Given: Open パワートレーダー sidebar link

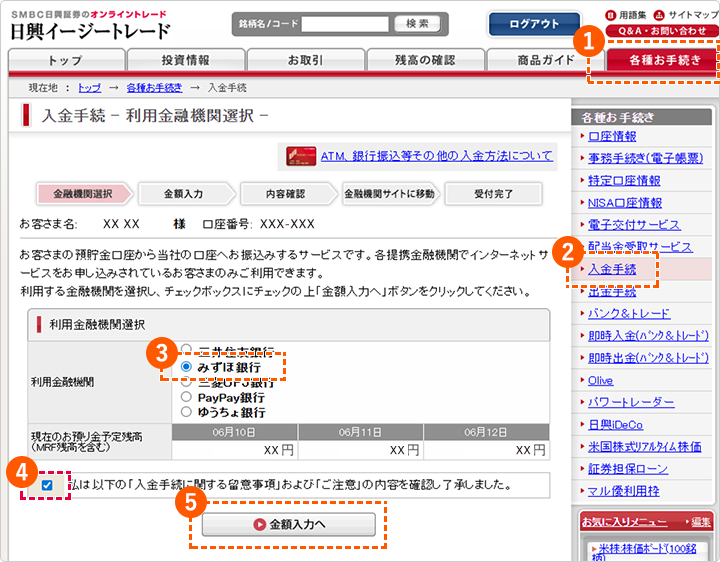Looking at the screenshot, I should [x=631, y=403].
